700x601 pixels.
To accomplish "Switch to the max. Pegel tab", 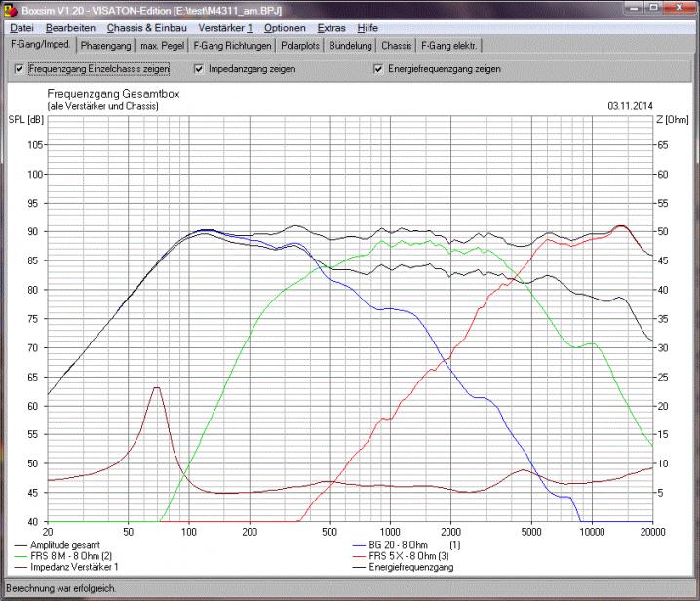I will click(163, 46).
